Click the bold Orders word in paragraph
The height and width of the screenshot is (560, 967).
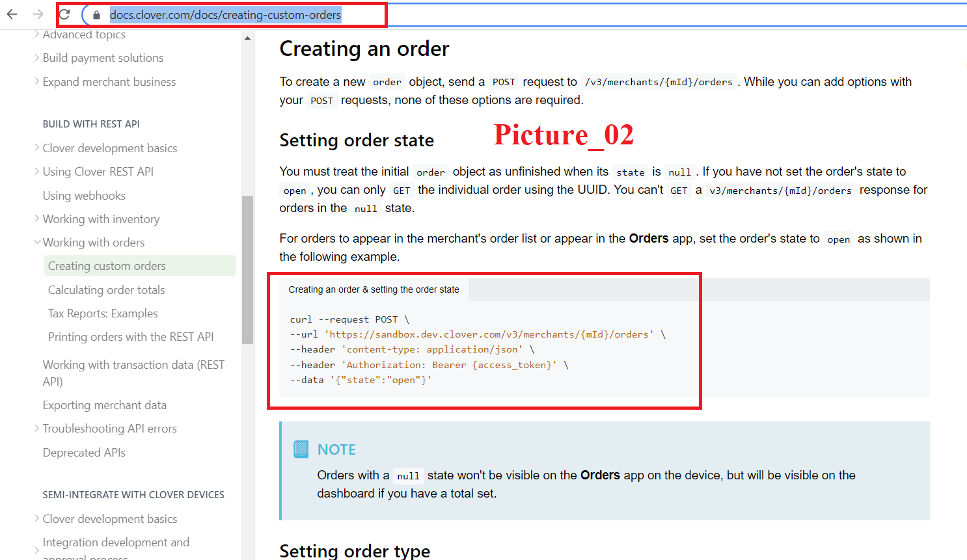(649, 239)
